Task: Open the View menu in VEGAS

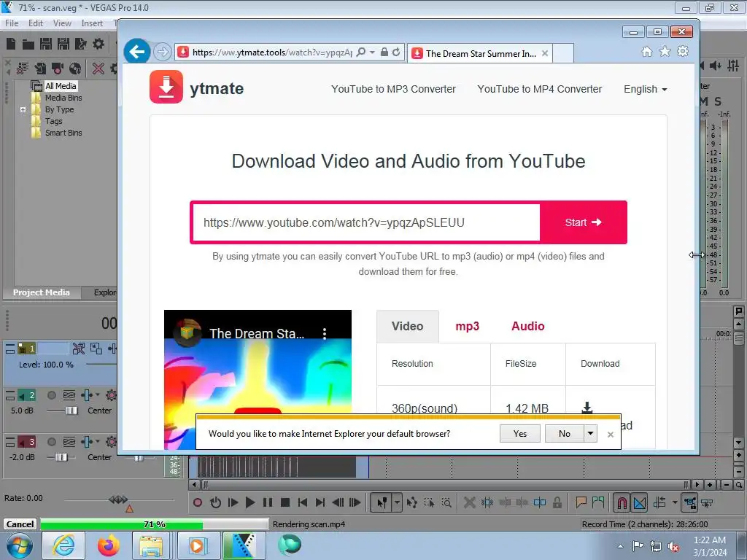Action: coord(62,23)
